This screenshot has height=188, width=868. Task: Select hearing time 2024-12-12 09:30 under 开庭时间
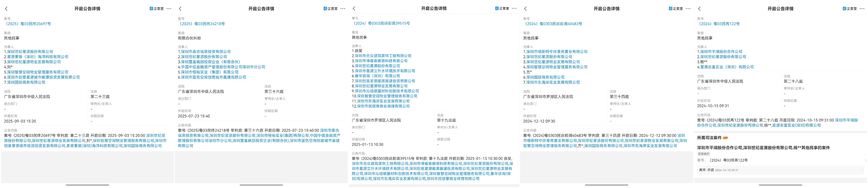[x=539, y=121]
